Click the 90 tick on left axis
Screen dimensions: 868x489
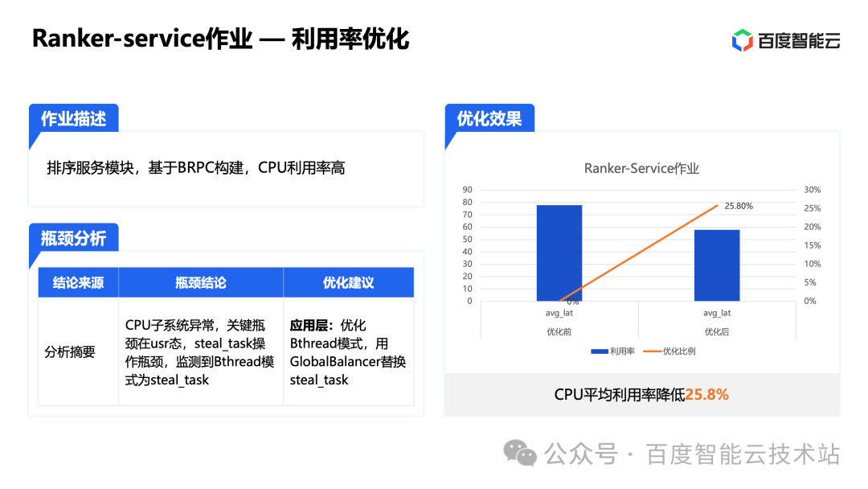click(468, 189)
